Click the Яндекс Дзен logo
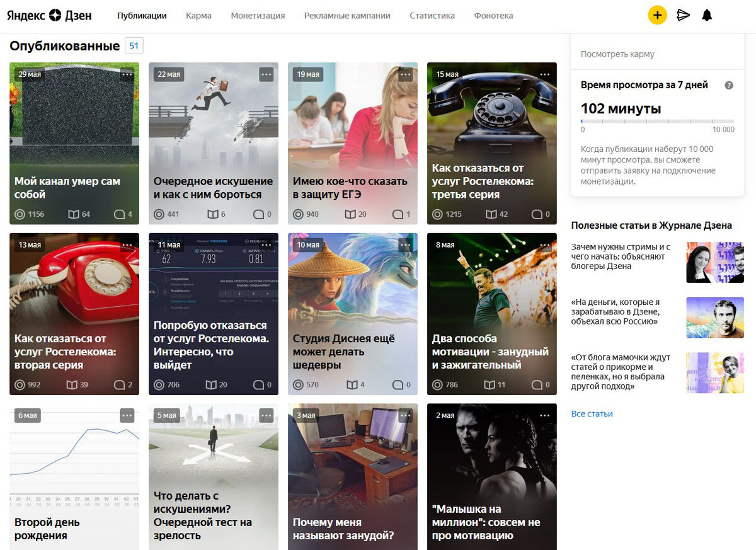 pos(49,15)
